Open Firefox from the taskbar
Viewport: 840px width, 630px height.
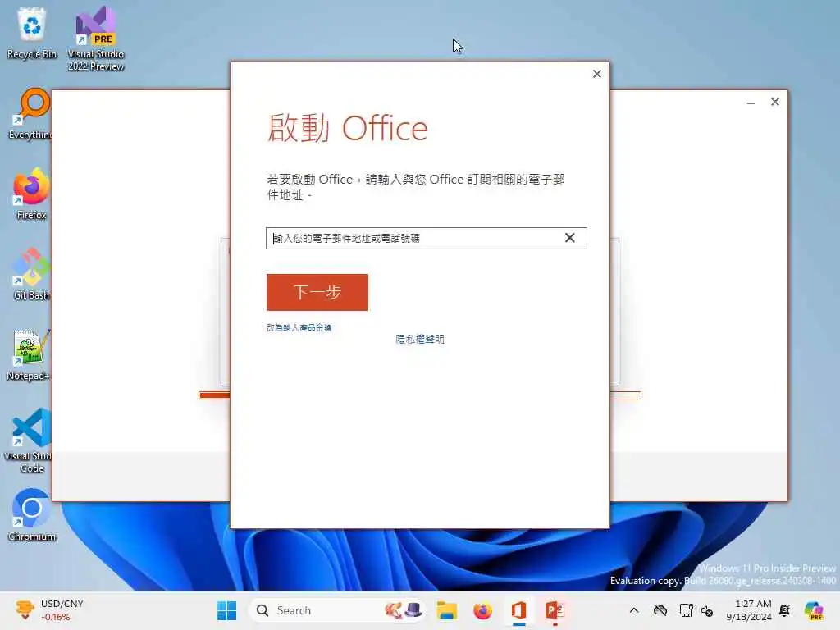(x=482, y=610)
